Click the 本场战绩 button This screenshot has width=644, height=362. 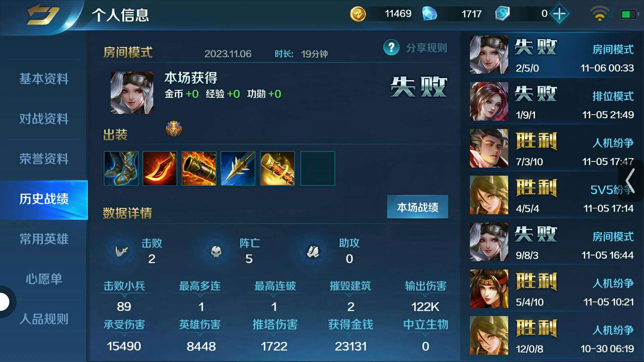click(x=418, y=207)
